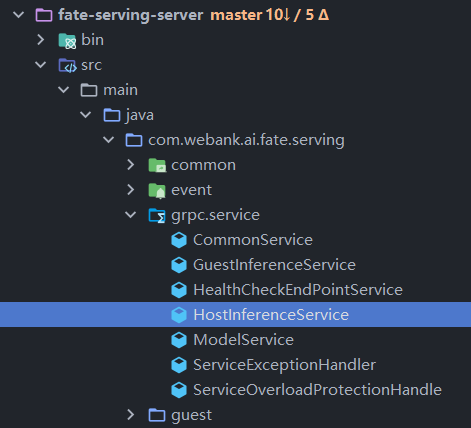Open HealthCheckEndPointService class file

click(298, 290)
